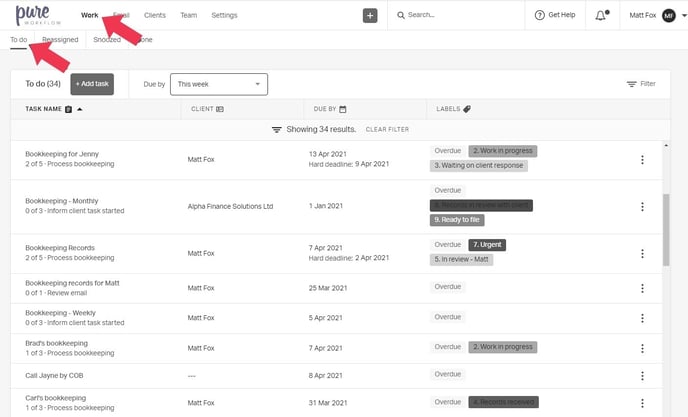Open the Settings menu

[224, 15]
